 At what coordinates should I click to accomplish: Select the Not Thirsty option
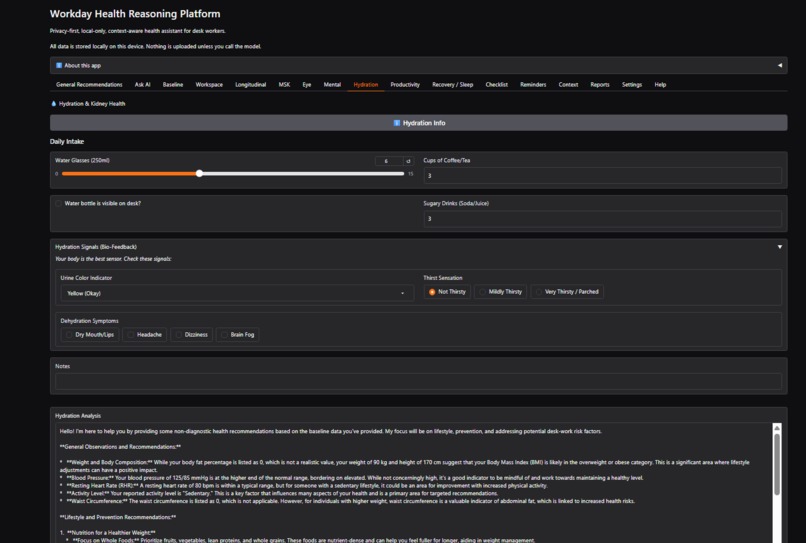pyautogui.click(x=447, y=292)
